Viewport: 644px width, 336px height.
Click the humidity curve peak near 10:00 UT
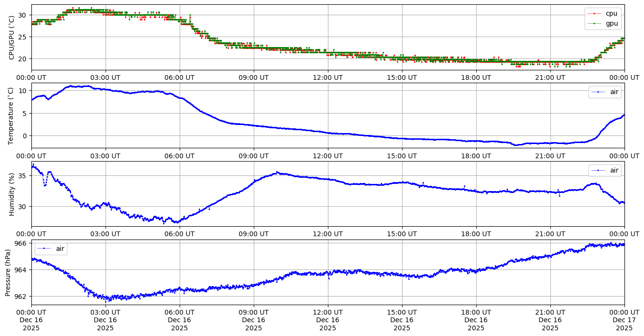click(x=277, y=173)
